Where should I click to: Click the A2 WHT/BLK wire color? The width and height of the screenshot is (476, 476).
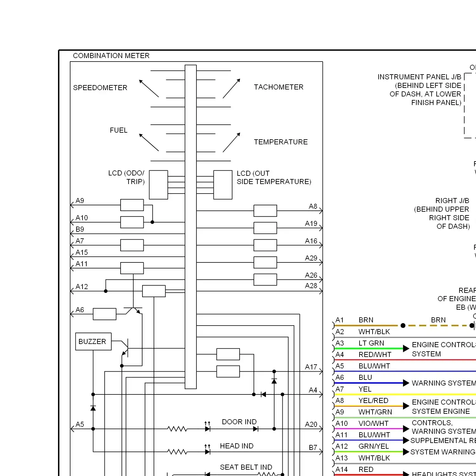coord(374,332)
